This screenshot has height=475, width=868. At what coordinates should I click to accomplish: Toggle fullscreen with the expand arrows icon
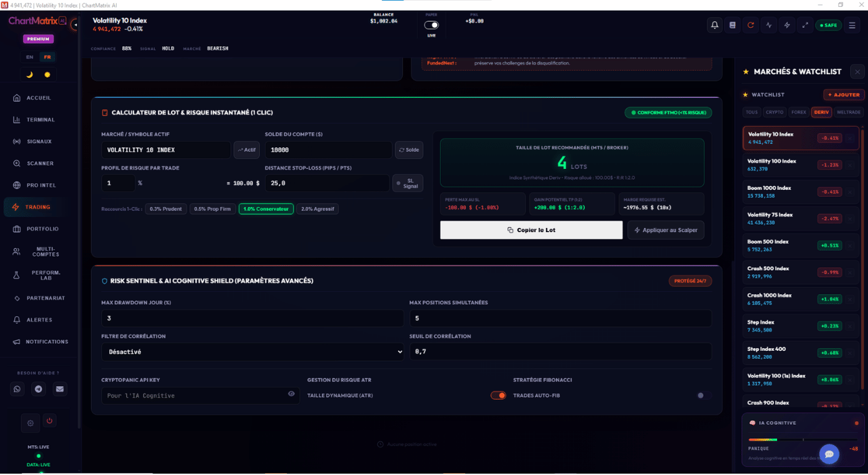tap(806, 25)
